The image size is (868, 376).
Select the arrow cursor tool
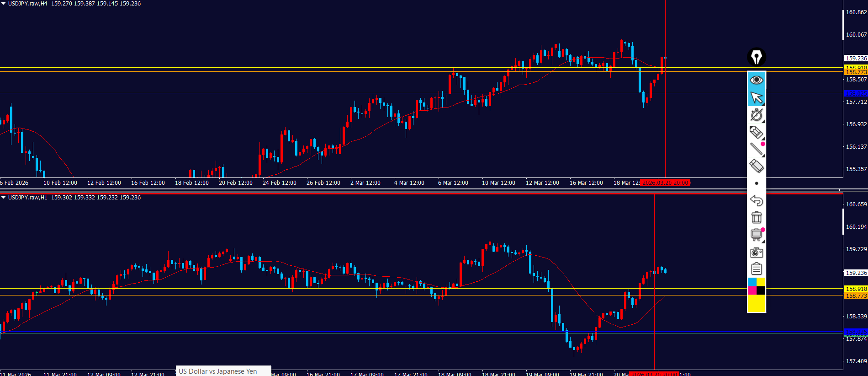(x=757, y=97)
